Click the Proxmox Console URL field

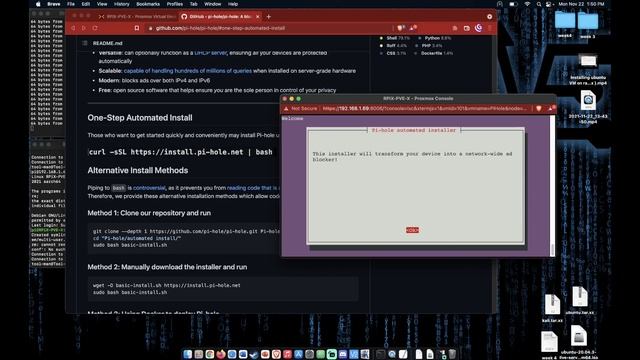424,109
